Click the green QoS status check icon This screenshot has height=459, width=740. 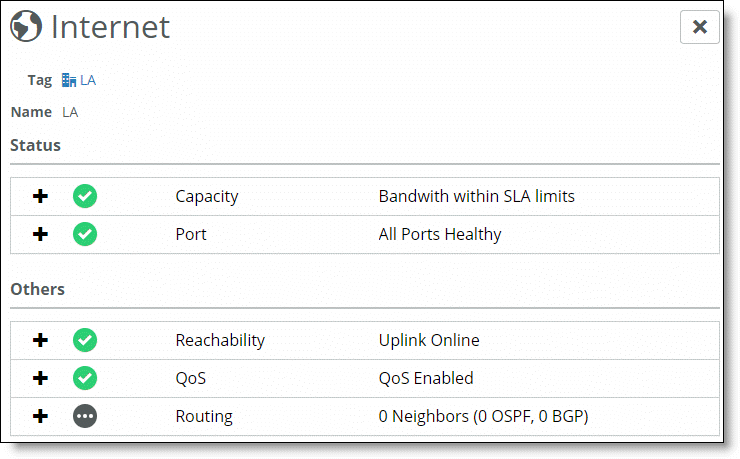pos(85,378)
